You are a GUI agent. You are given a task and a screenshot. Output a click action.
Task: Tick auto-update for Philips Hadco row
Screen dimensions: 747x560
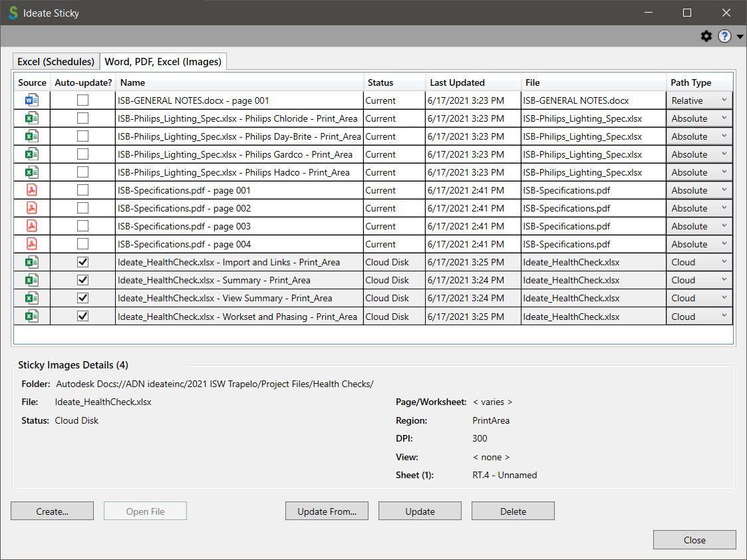[83, 172]
